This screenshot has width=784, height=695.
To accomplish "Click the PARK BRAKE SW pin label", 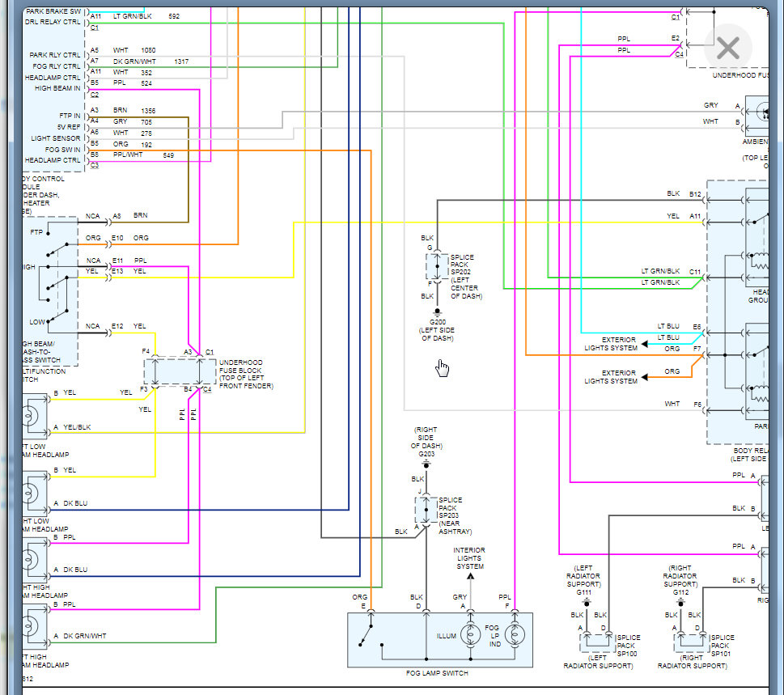I will tap(53, 11).
